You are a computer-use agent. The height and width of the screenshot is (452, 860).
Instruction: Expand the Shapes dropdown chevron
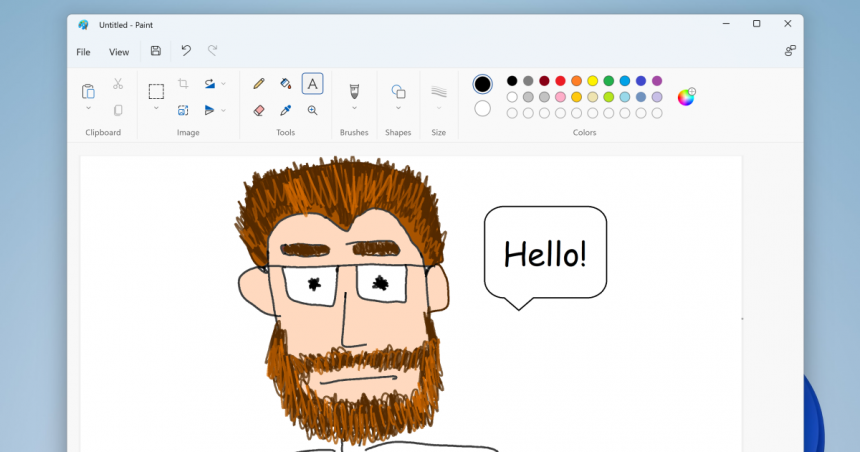(398, 108)
